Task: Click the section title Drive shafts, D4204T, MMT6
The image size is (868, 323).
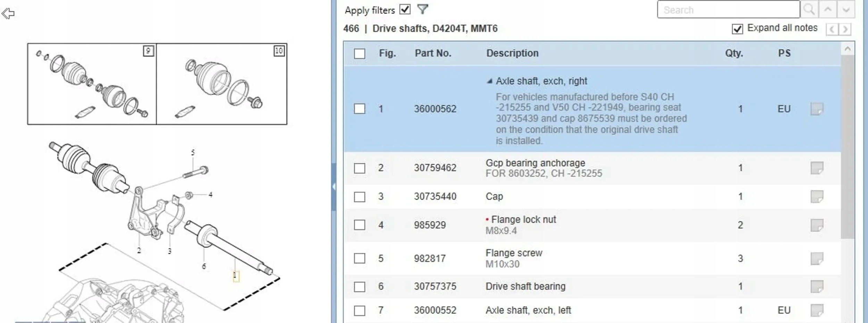Action: click(x=435, y=28)
